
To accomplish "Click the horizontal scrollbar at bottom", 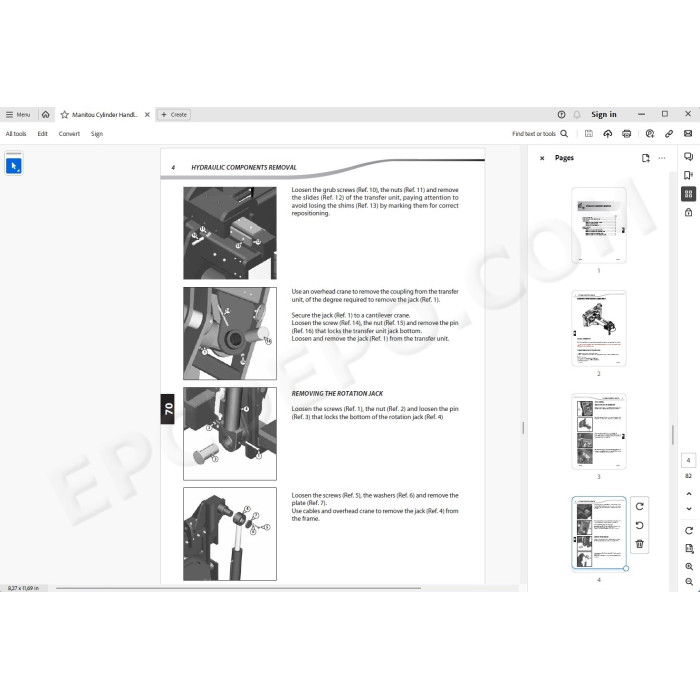I will point(238,588).
